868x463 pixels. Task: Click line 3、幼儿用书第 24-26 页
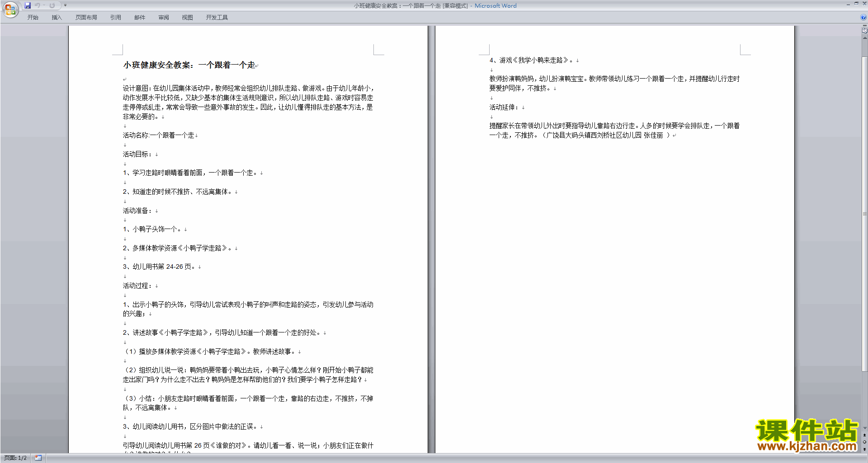[159, 267]
